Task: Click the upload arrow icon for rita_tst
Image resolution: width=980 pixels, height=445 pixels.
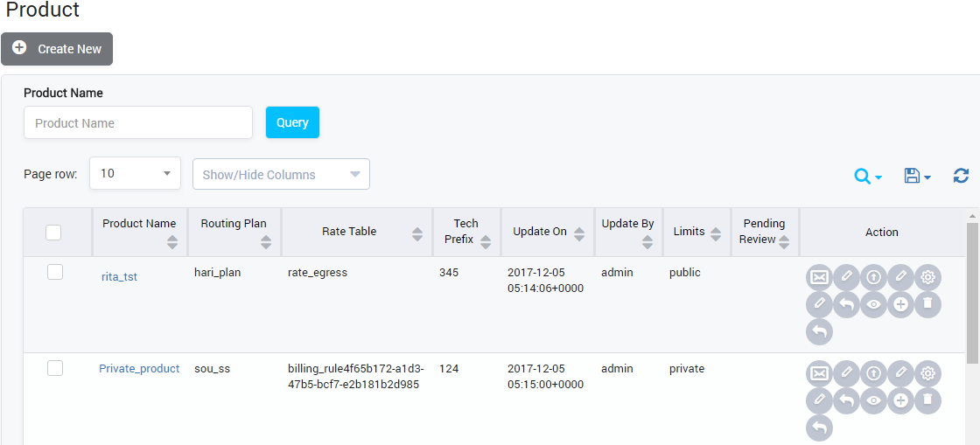Action: (x=873, y=278)
